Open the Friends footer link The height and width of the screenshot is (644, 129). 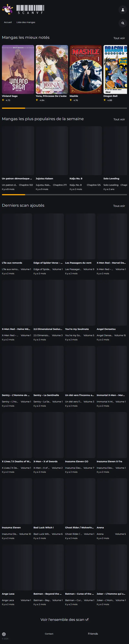pos(93,634)
